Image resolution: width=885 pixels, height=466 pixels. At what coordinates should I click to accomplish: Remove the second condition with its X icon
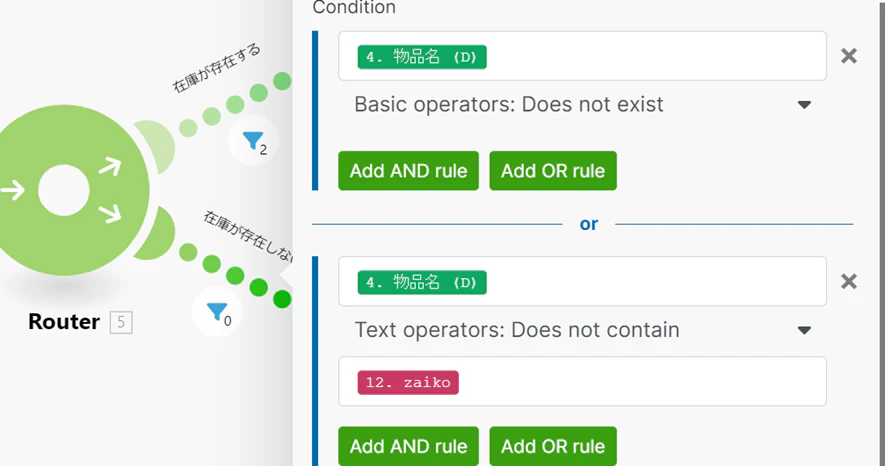pyautogui.click(x=849, y=282)
